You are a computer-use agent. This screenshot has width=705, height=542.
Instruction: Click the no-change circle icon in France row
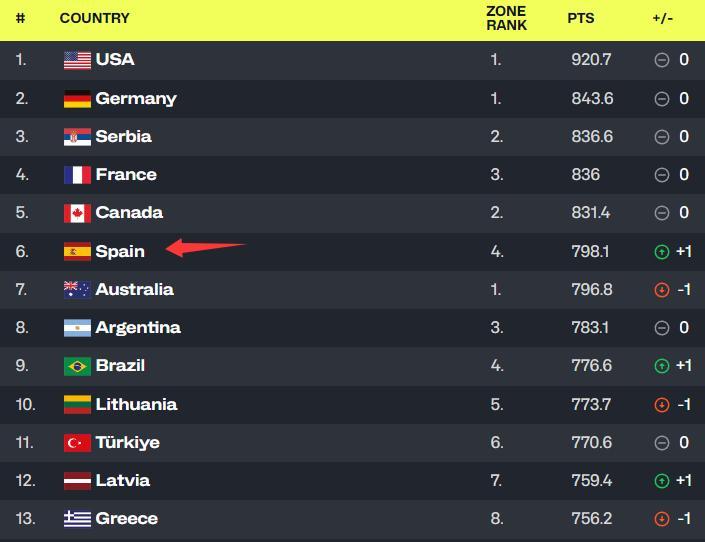tap(661, 175)
